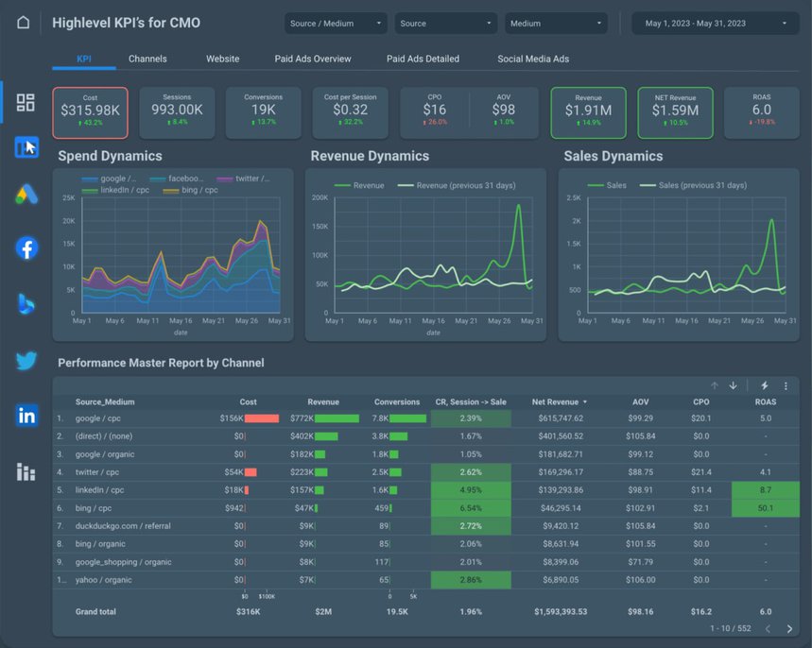This screenshot has width=812, height=648.
Task: Toggle bing / cpc series in Spend legend
Action: (191, 190)
